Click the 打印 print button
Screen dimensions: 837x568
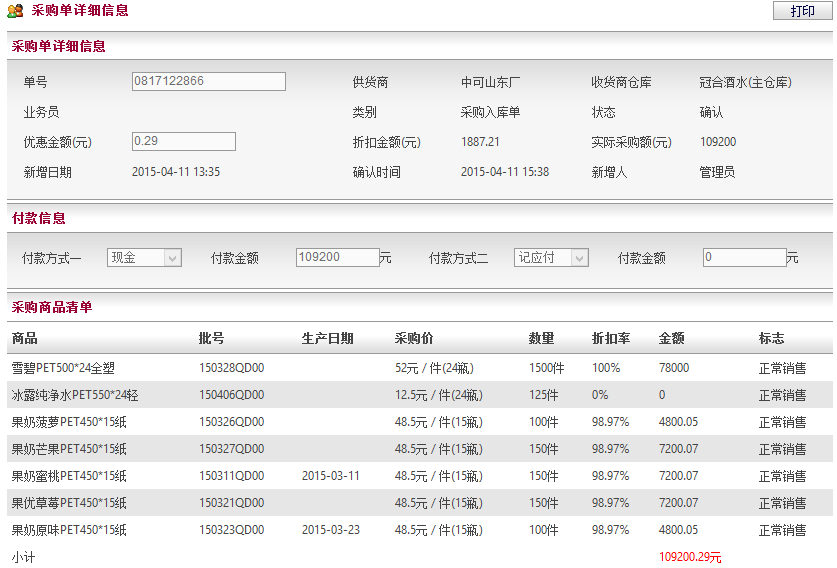click(x=802, y=11)
